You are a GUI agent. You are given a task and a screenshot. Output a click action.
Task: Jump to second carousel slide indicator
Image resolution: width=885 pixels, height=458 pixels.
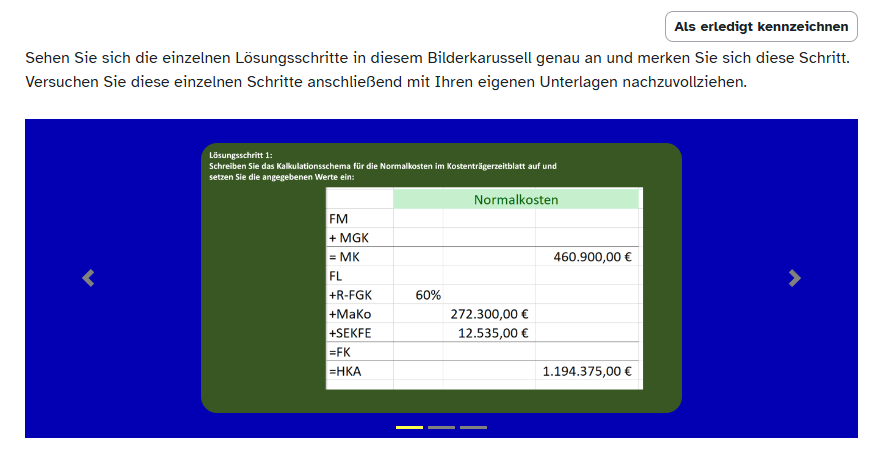click(x=441, y=428)
